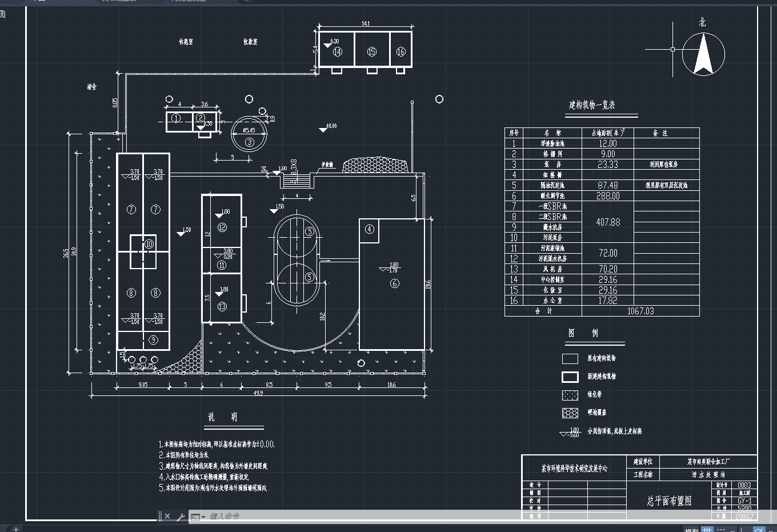Select the dotted green belt legend swatch
This screenshot has height=532, width=777.
pyautogui.click(x=570, y=395)
